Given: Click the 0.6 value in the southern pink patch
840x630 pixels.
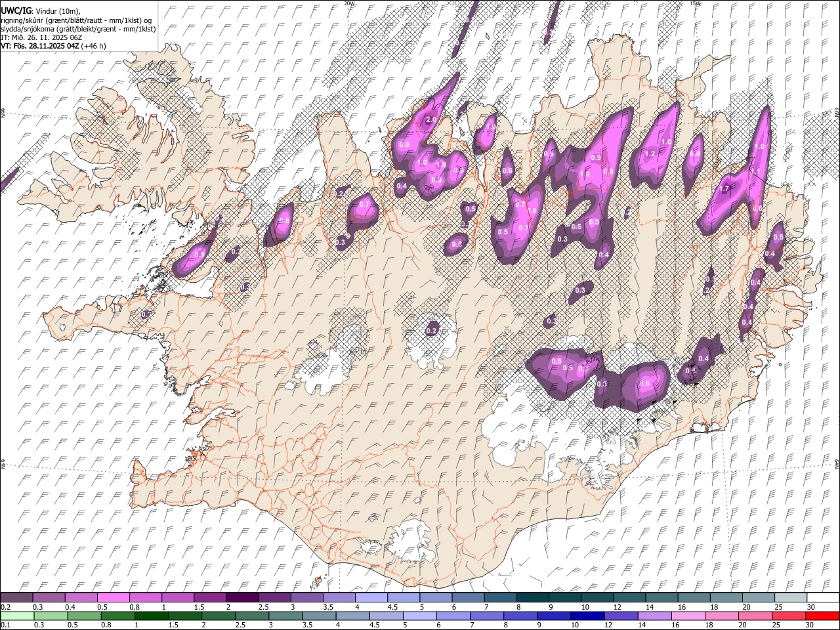Looking at the screenshot, I should coord(644,384).
